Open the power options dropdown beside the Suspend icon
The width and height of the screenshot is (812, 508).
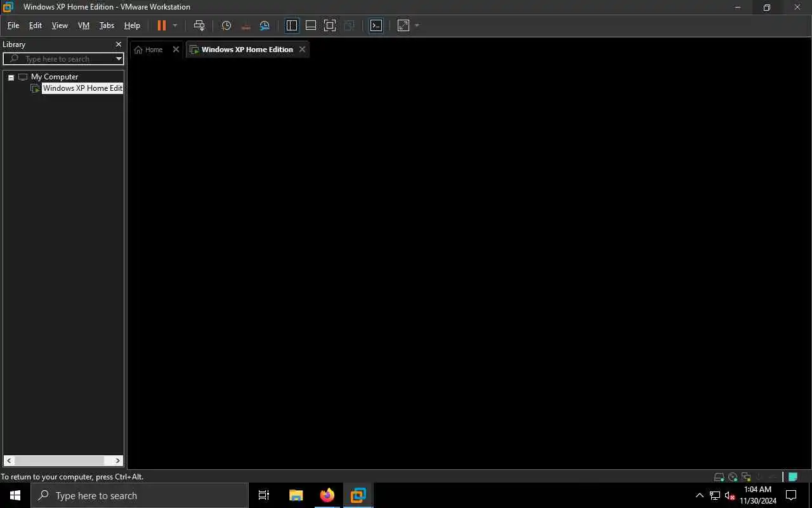[x=175, y=25]
